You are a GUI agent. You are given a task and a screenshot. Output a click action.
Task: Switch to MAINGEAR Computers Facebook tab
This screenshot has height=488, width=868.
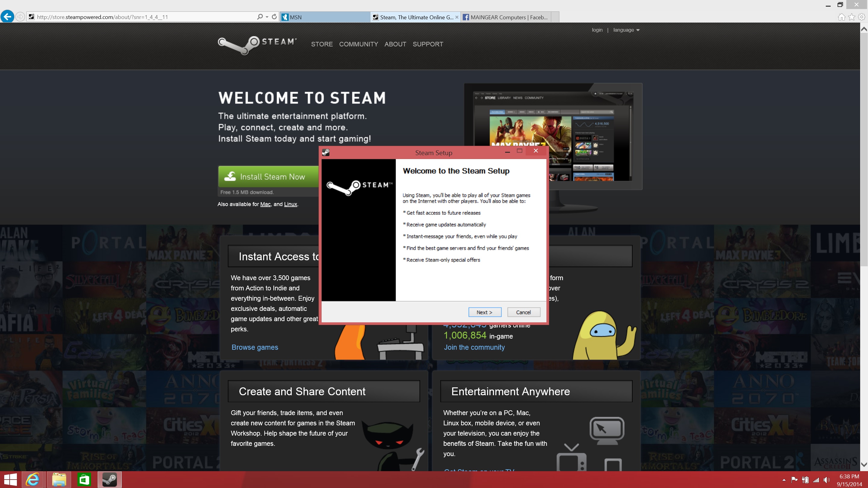pos(505,17)
